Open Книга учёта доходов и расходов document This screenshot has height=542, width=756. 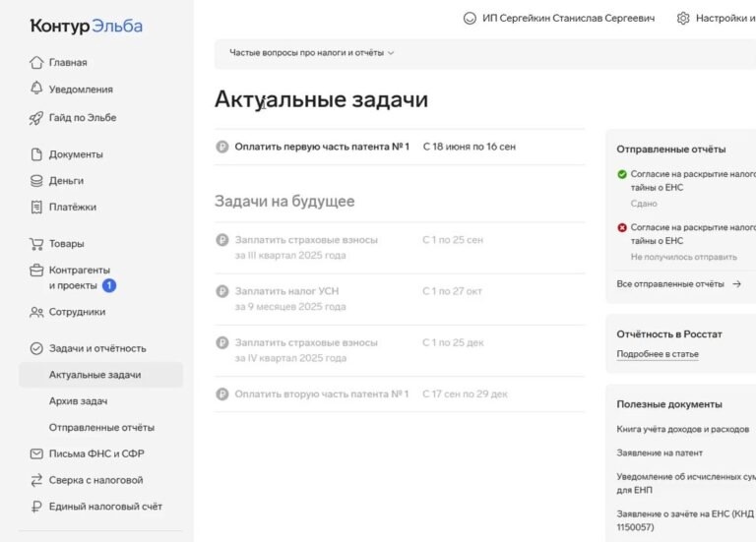pos(683,429)
